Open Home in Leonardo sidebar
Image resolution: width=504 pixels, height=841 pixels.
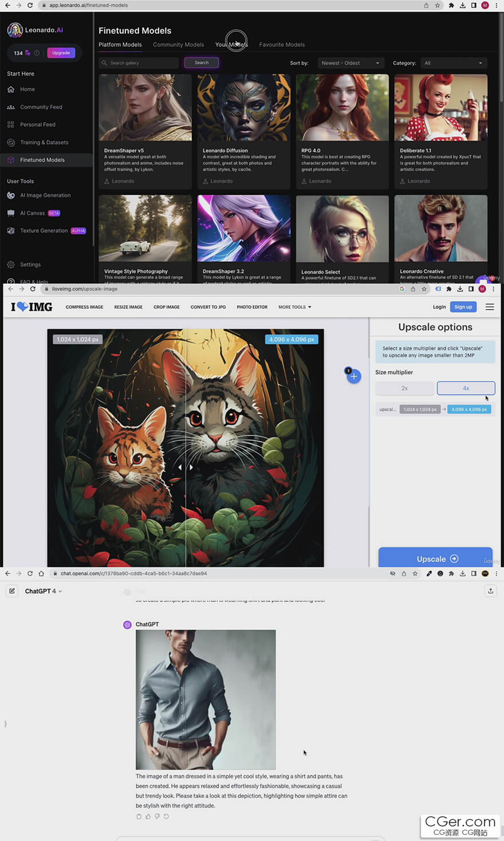tap(27, 89)
